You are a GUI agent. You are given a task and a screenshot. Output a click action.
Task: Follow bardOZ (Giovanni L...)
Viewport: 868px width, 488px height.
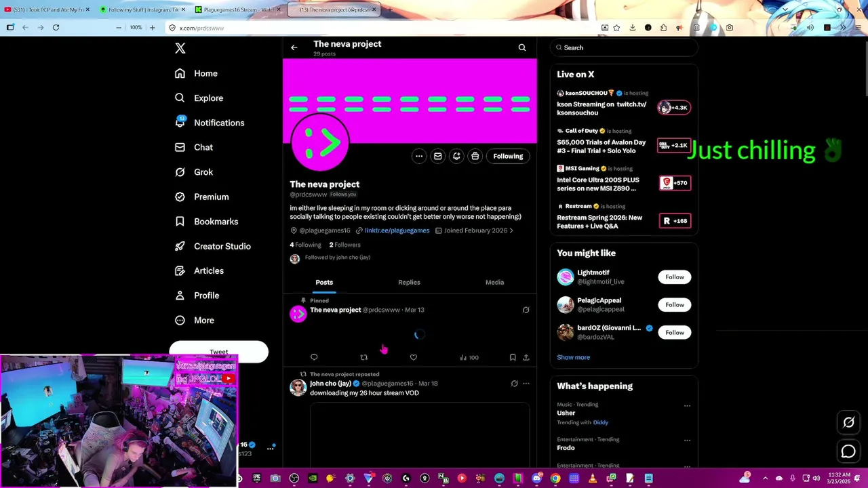coord(675,332)
